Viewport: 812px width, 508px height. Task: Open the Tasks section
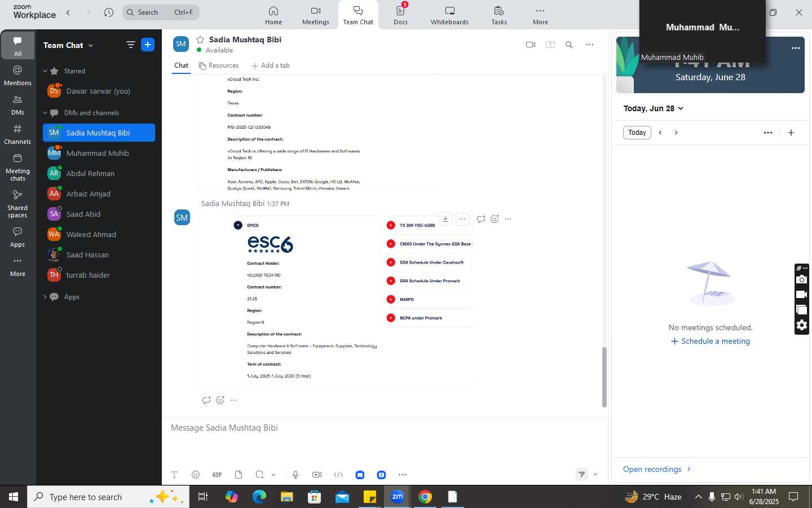tap(499, 15)
